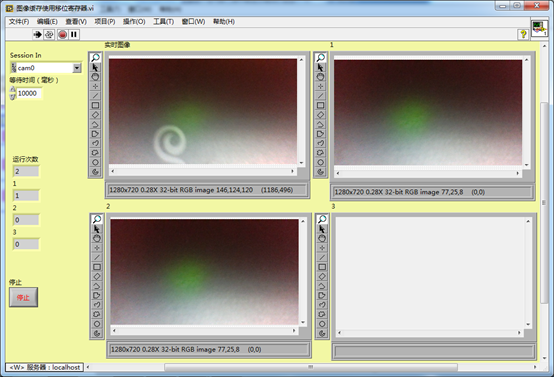Click the Run arrow toolbar button
The image size is (554, 377).
pos(37,34)
